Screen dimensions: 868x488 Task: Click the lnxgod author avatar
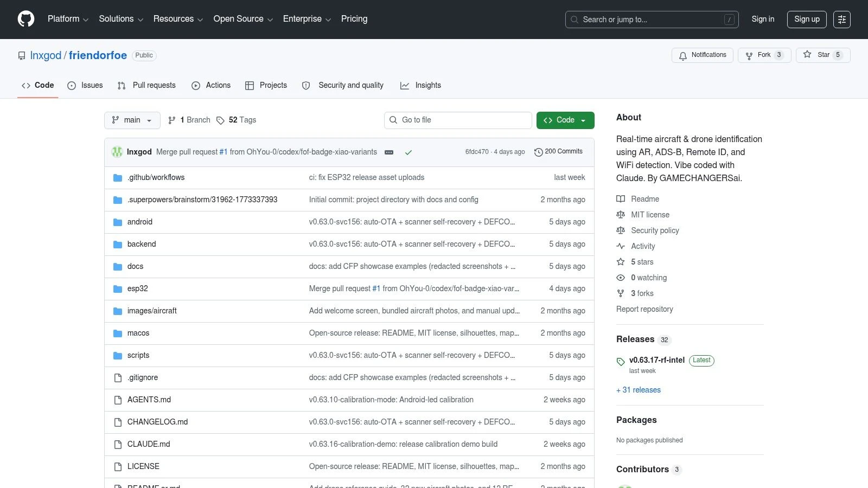point(117,152)
